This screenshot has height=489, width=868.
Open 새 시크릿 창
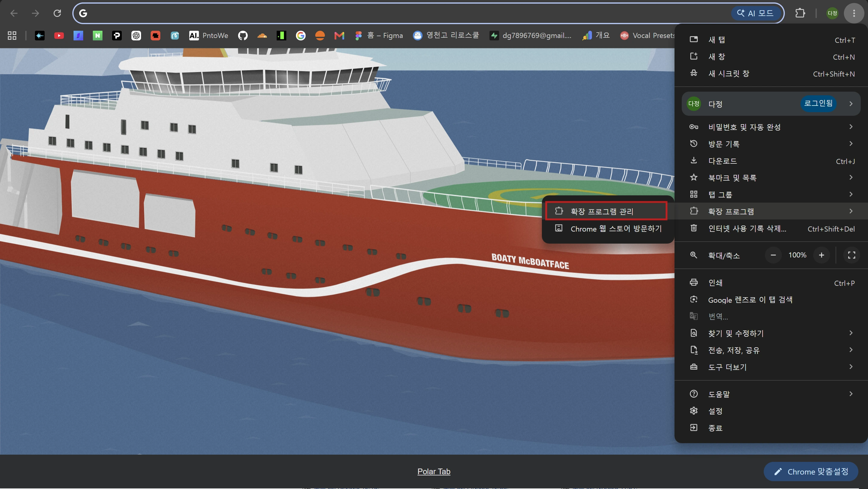coord(771,74)
